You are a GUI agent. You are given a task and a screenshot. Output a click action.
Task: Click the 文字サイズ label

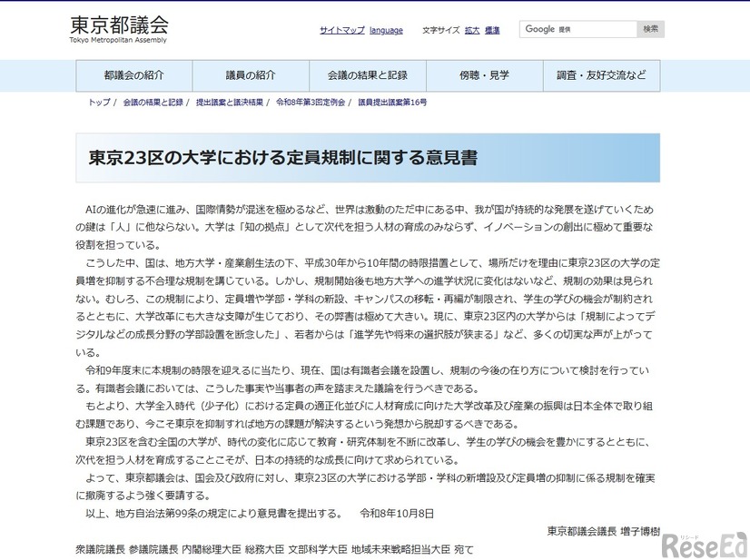tap(441, 30)
